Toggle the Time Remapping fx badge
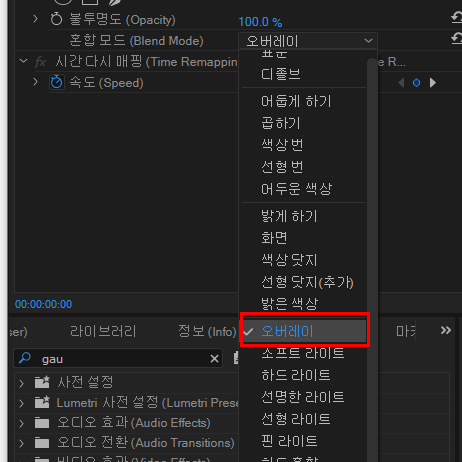This screenshot has width=462, height=462. 40,62
